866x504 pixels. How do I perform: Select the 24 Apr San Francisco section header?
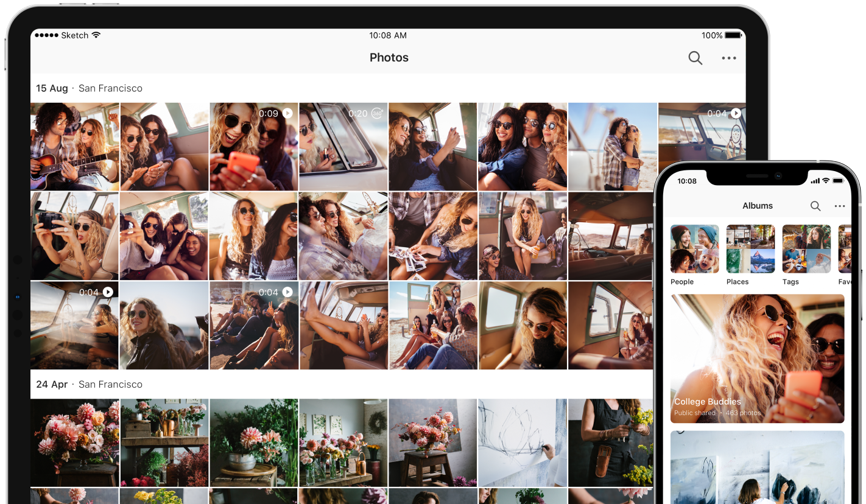[89, 384]
